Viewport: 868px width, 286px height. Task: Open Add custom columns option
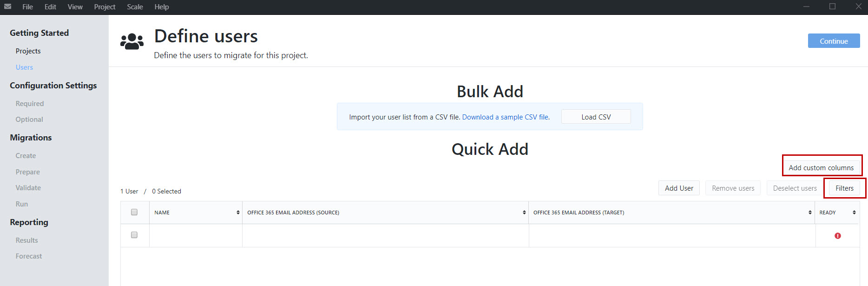click(821, 168)
